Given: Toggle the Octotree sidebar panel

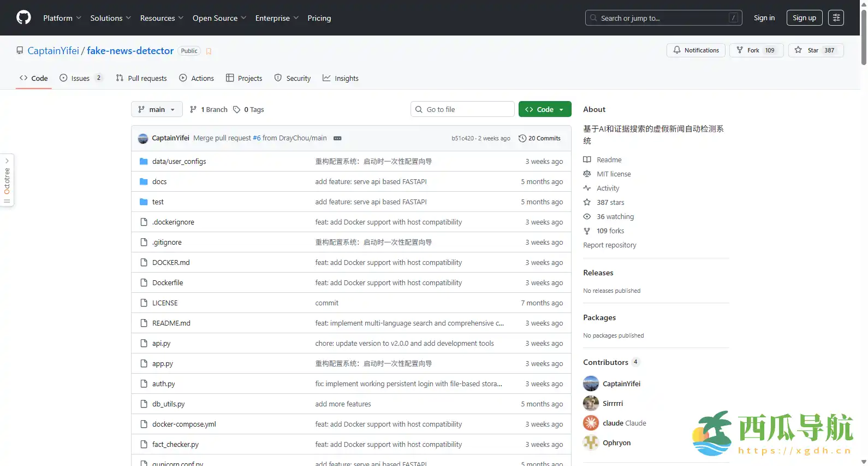Looking at the screenshot, I should [x=7, y=181].
